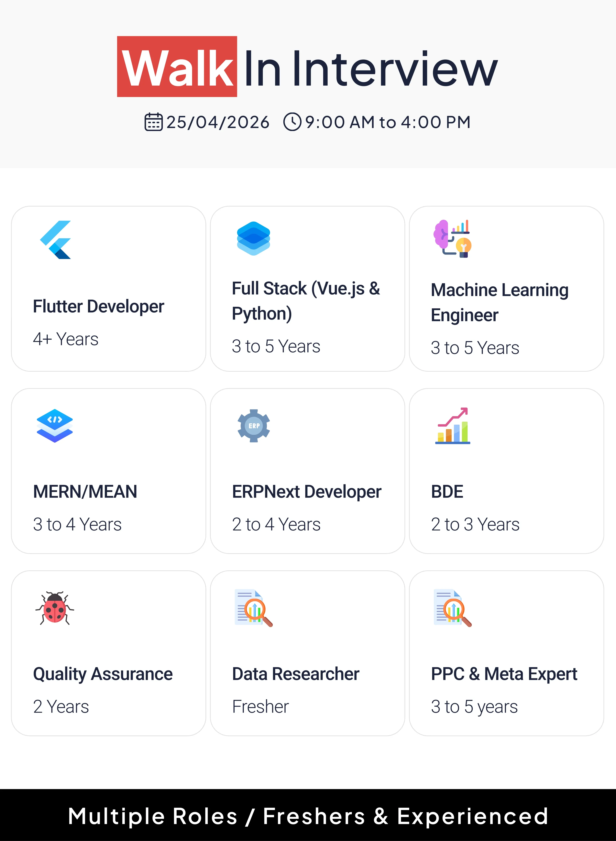Click the clock icon beside the time
This screenshot has height=841, width=616.
[x=292, y=122]
